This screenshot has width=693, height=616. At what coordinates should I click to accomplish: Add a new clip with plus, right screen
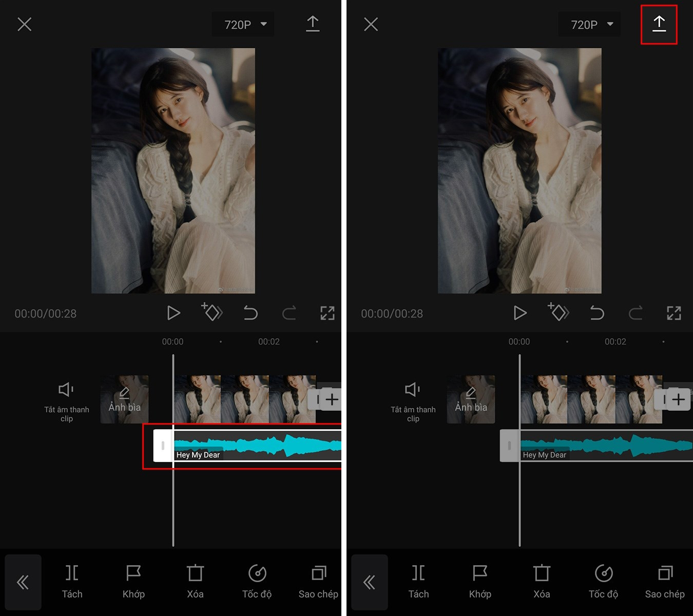tap(678, 399)
